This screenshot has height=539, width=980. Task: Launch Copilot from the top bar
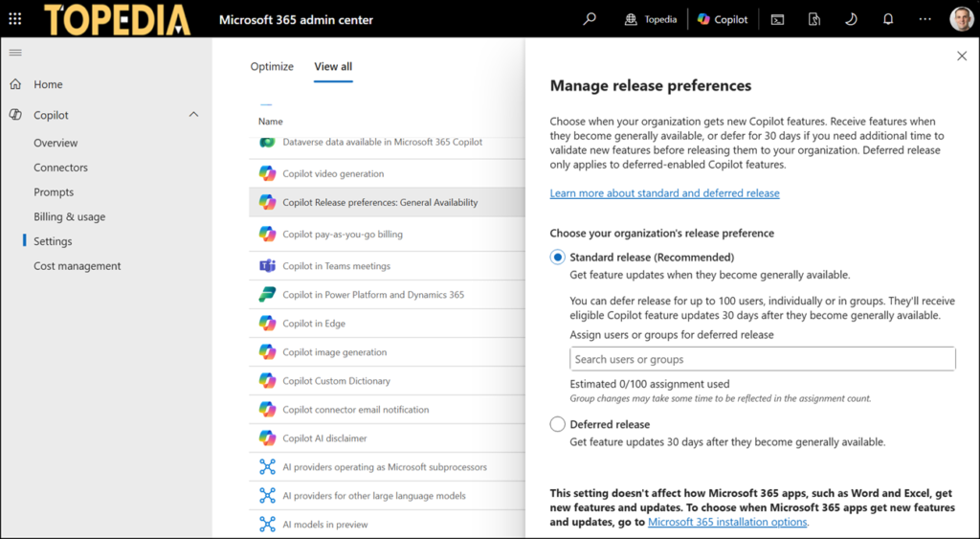[x=723, y=19]
